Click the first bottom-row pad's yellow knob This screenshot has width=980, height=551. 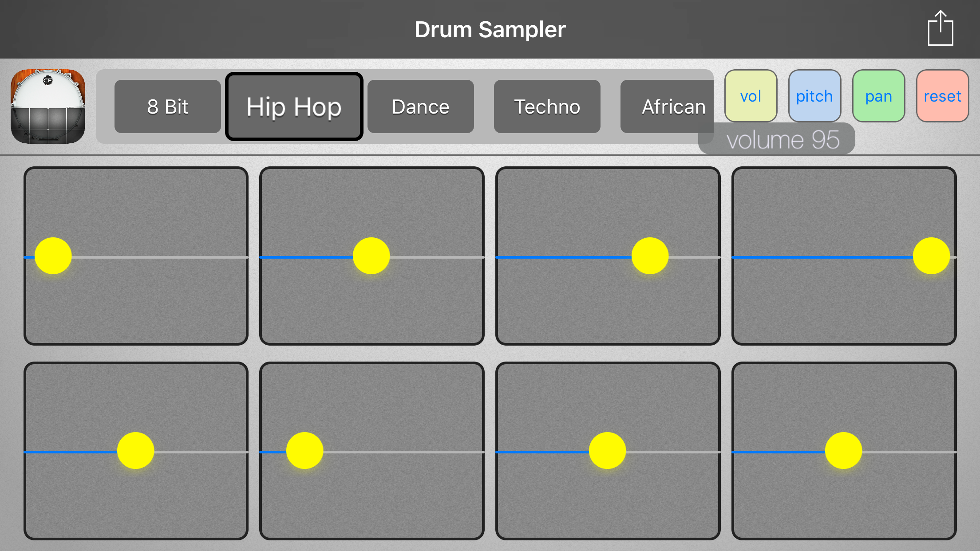136,451
